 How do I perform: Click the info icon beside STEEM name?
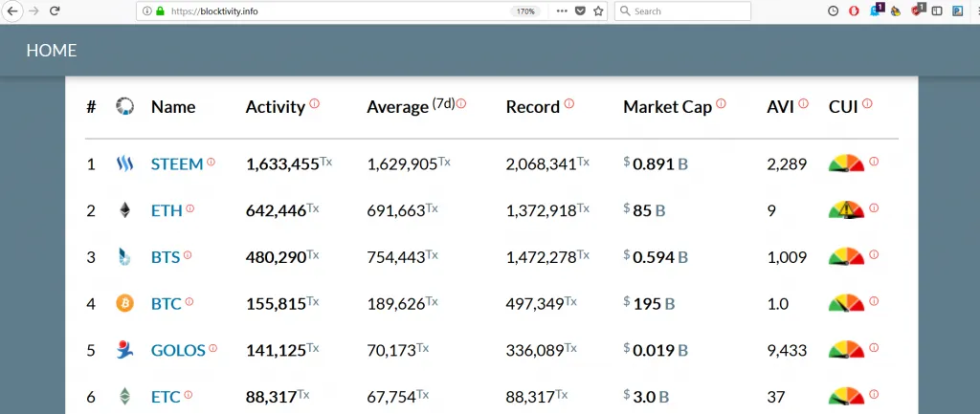point(211,162)
